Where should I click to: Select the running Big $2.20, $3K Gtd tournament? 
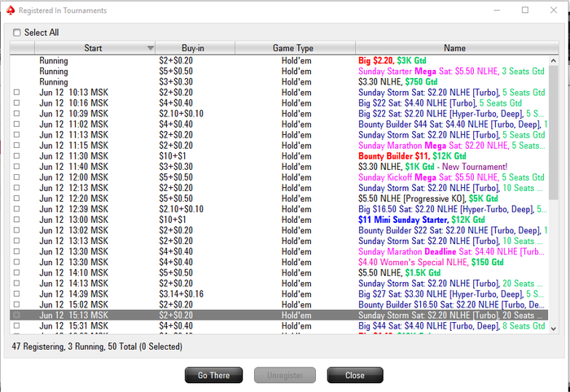point(278,61)
